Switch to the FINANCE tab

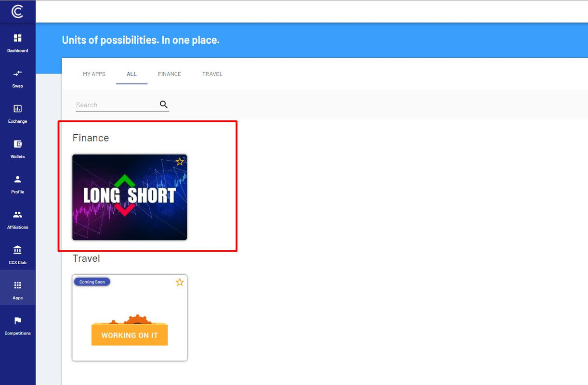coord(170,74)
